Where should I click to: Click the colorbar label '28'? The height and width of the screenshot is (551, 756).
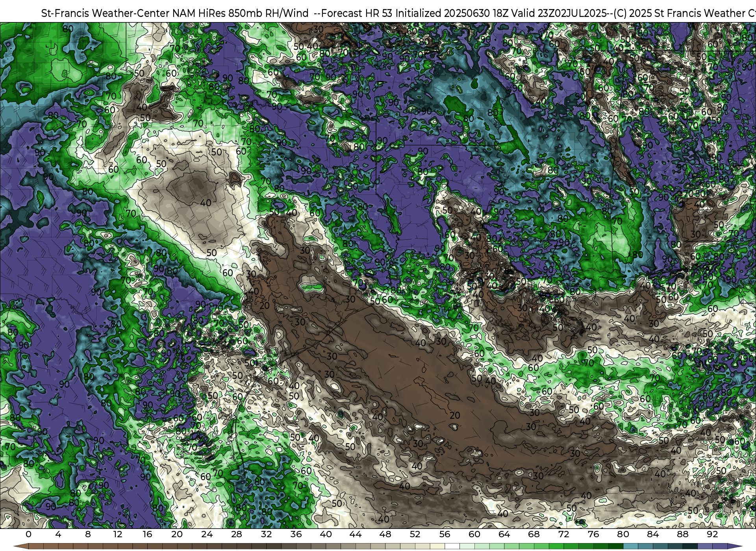tap(237, 534)
